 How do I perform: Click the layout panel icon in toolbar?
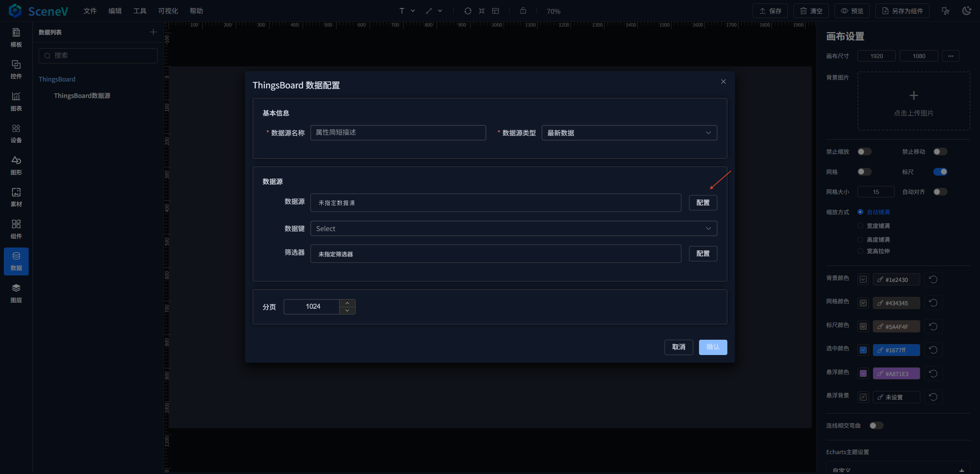(x=495, y=11)
